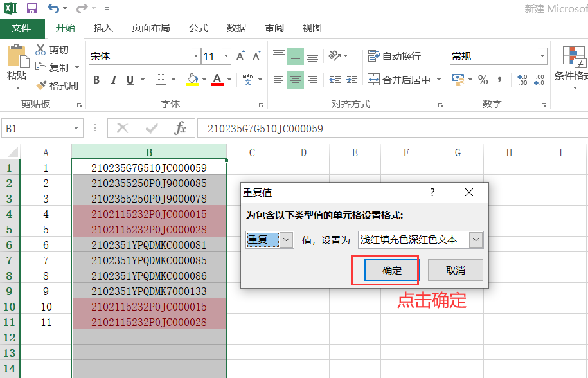Click the increase font size icon
The width and height of the screenshot is (588, 378).
tap(241, 57)
